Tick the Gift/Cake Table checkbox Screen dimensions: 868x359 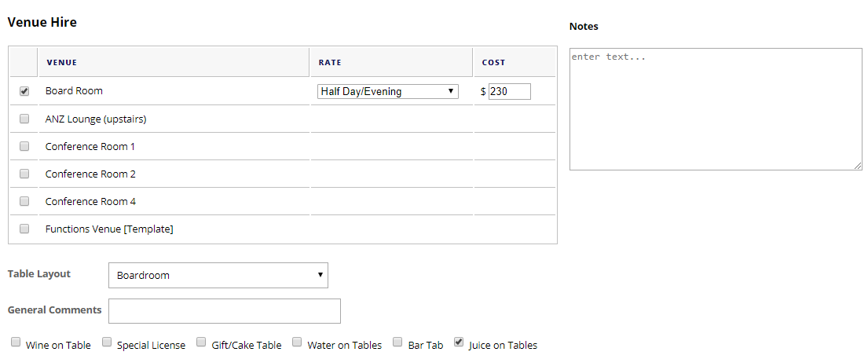point(201,343)
